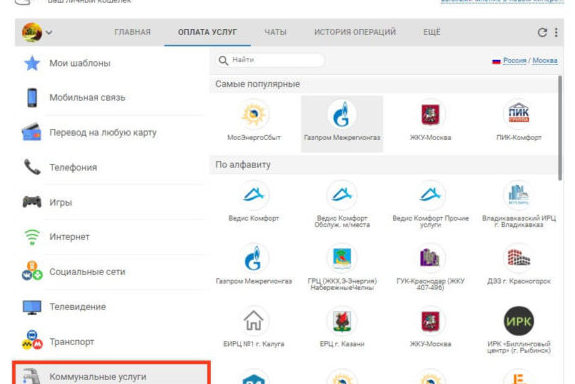Screen dimensions: 575x384
Task: Open the ЕЩЁ menu tab
Action: [x=432, y=32]
